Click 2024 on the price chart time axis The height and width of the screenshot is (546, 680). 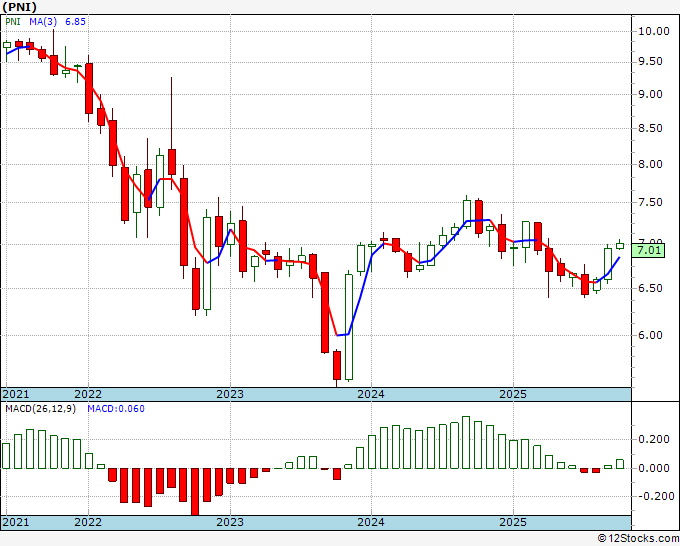[371, 394]
